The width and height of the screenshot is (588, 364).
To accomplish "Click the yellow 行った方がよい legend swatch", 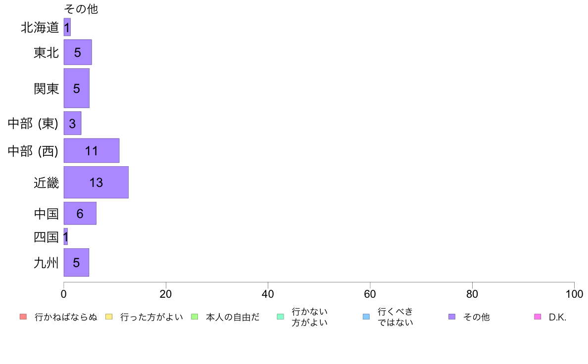I will click(x=109, y=317).
